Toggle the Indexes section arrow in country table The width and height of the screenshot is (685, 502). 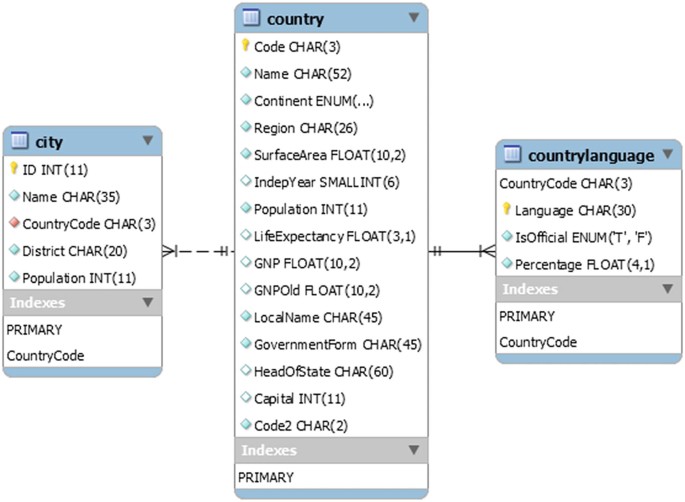coord(414,450)
